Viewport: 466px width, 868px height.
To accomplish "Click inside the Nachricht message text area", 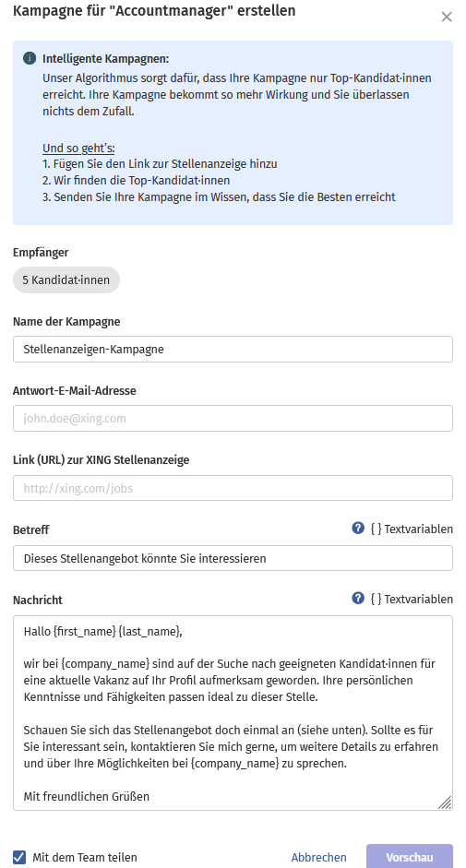I will (x=233, y=713).
